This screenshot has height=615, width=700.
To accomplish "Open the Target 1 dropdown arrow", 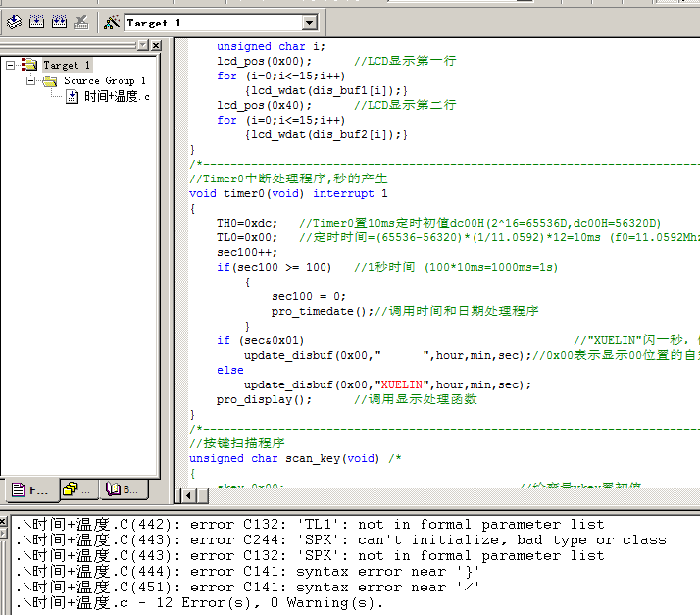I will (x=309, y=23).
